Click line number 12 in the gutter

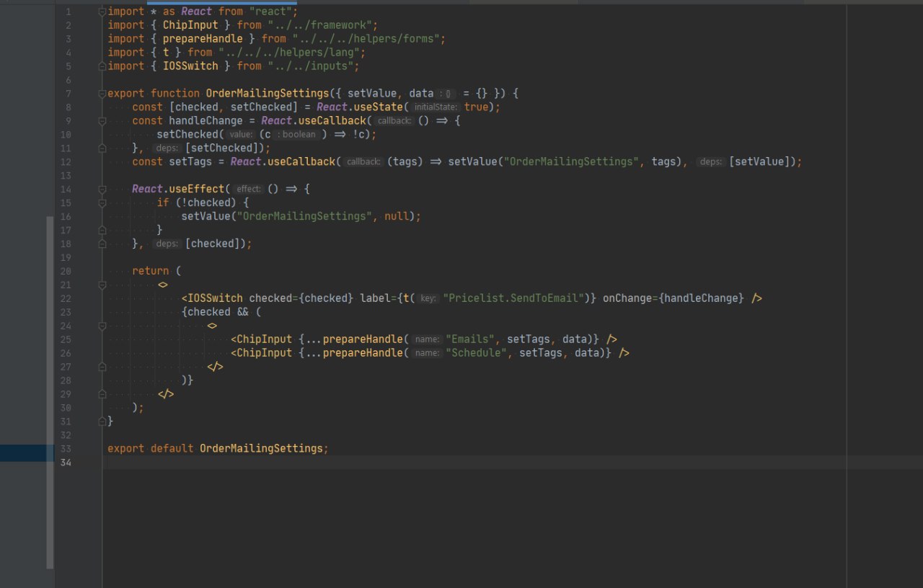click(66, 162)
